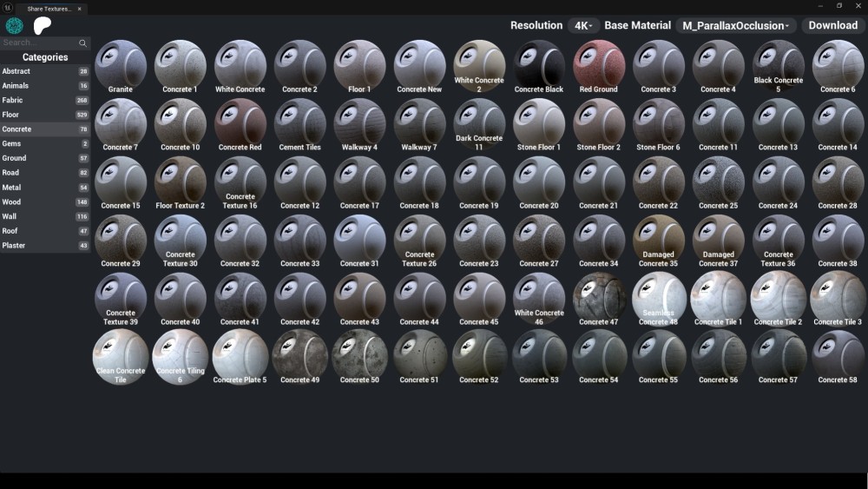Switch to the Plaster category
This screenshot has width=868, height=489.
(x=45, y=245)
